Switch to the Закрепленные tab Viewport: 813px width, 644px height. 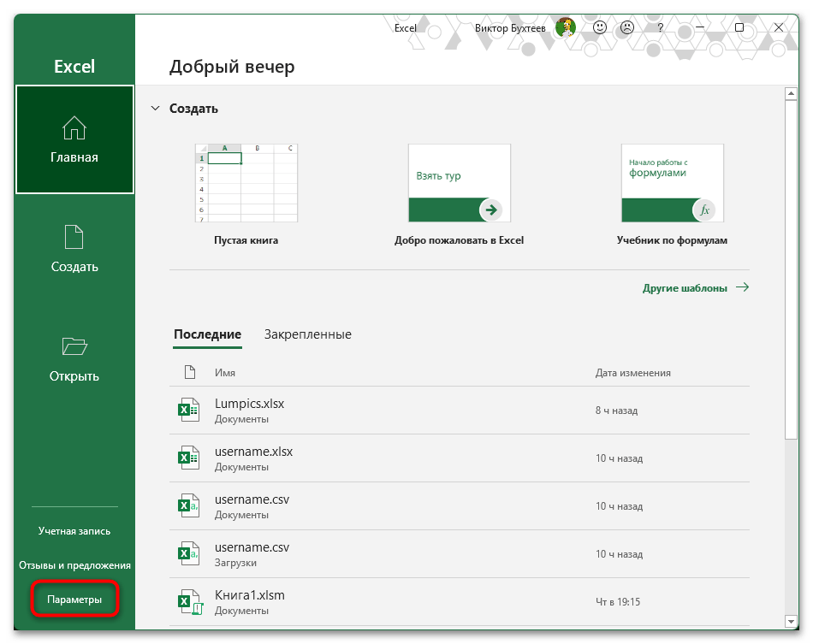tap(306, 334)
